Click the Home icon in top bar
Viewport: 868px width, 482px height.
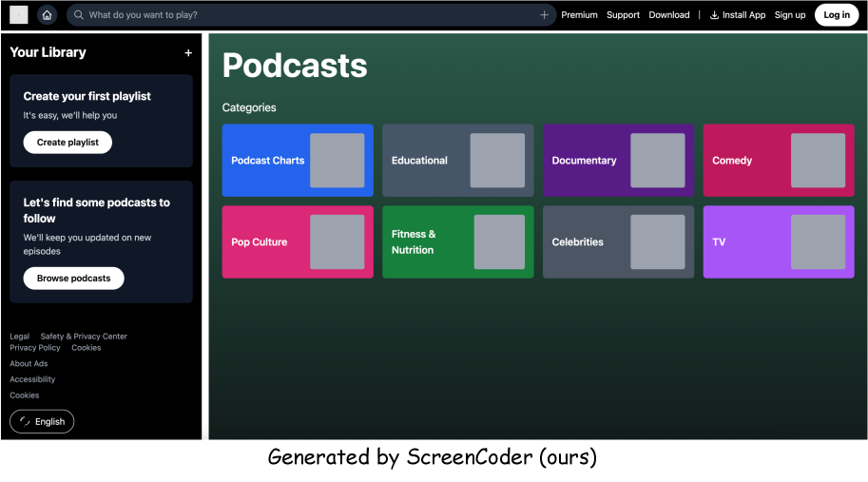(47, 15)
